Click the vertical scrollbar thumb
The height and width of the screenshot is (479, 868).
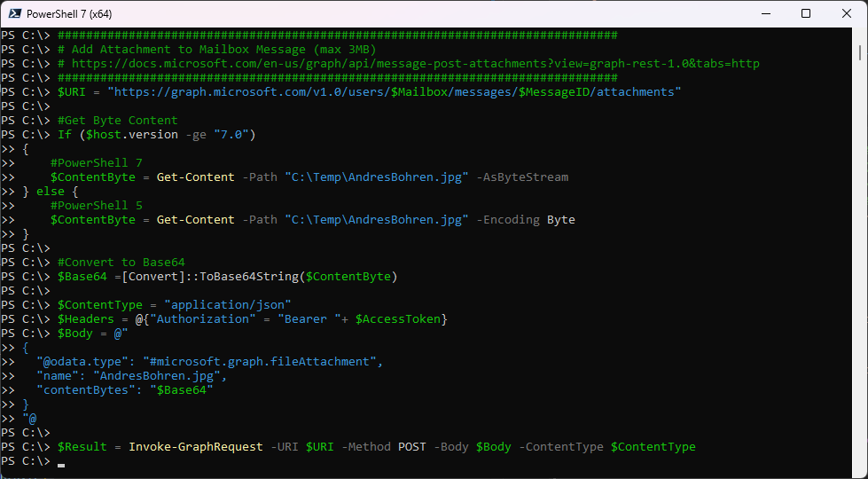click(860, 52)
